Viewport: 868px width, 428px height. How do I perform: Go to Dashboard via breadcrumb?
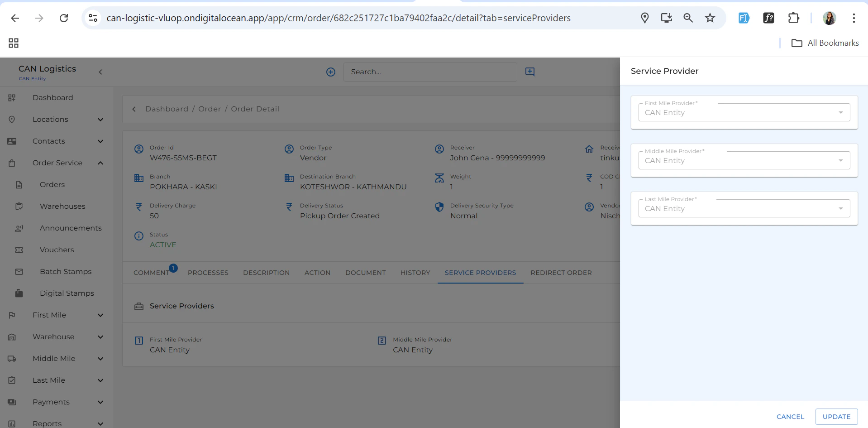[167, 109]
